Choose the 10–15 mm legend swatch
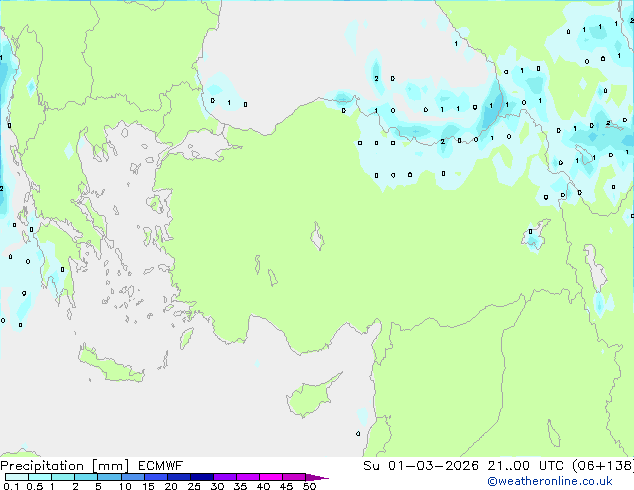The width and height of the screenshot is (634, 490). 133,477
